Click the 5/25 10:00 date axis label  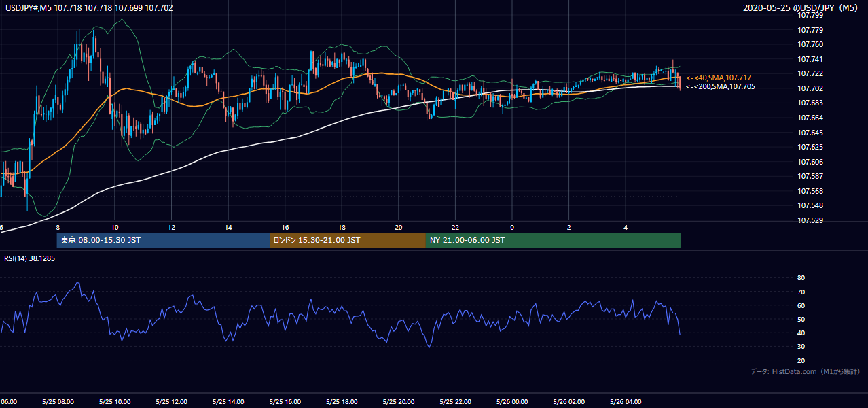point(115,402)
